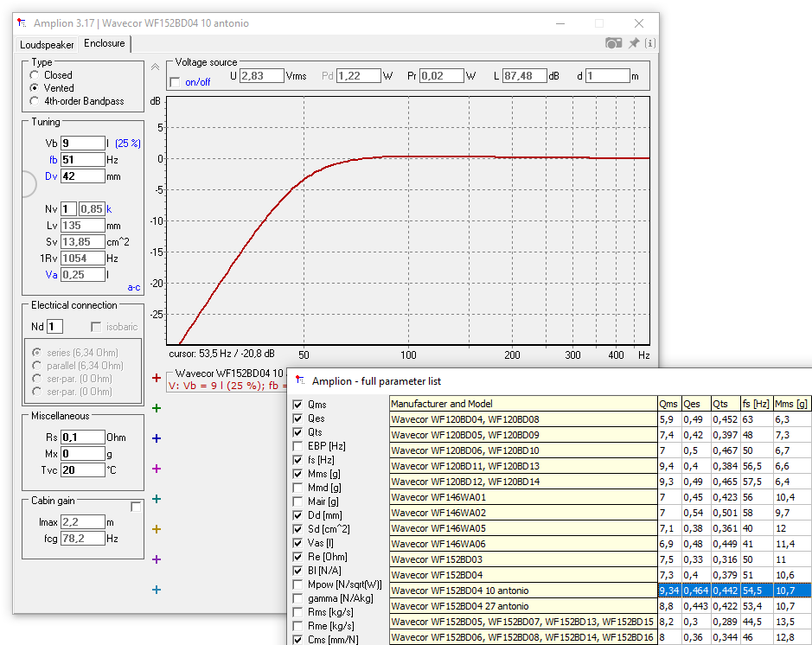Click the Nv number of vents field
The image size is (812, 645).
click(x=68, y=209)
